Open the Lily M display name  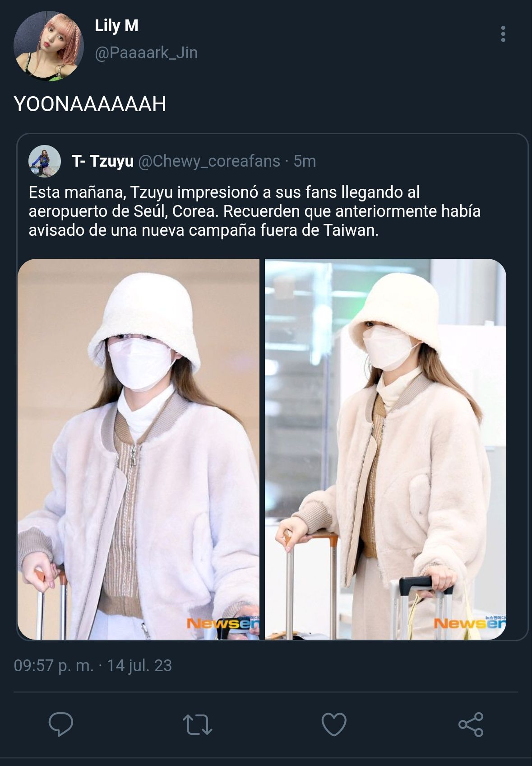click(116, 26)
